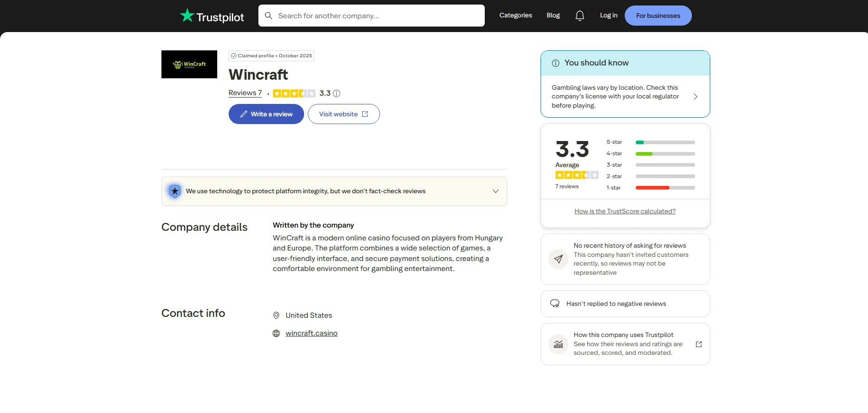Image resolution: width=868 pixels, height=413 pixels.
Task: Focus the Search for another company field
Action: pyautogui.click(x=371, y=16)
